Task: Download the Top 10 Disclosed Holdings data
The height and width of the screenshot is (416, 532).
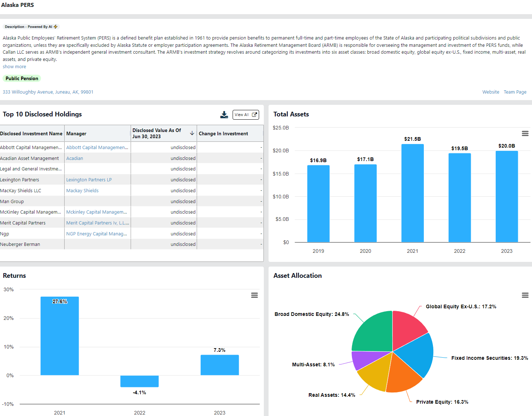Action: 224,115
